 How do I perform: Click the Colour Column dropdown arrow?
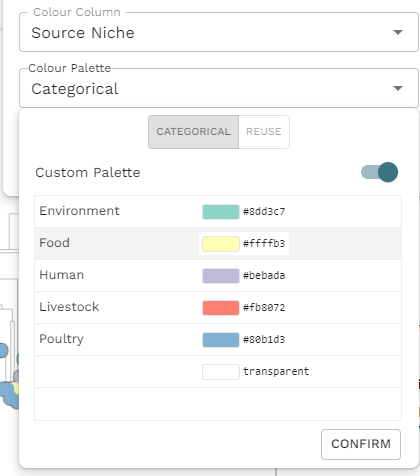coord(398,32)
